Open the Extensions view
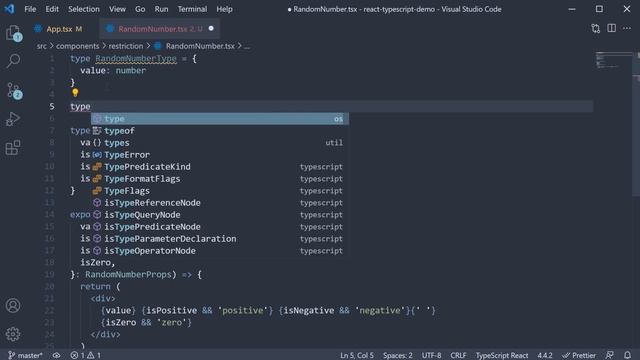 [13, 148]
